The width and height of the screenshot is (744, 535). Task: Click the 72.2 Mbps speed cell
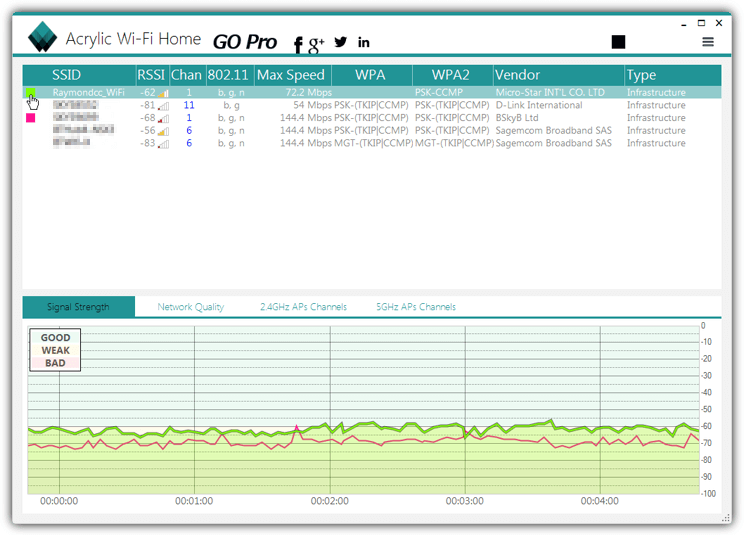coord(308,92)
